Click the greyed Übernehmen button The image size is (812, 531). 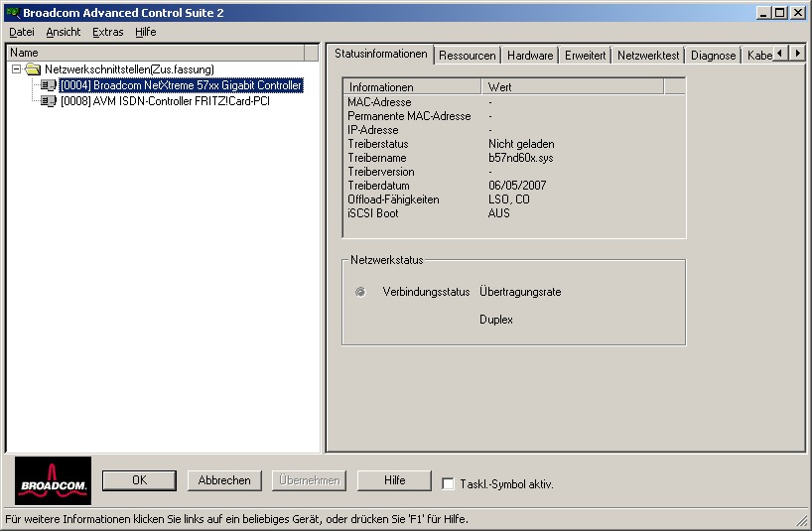click(x=309, y=480)
